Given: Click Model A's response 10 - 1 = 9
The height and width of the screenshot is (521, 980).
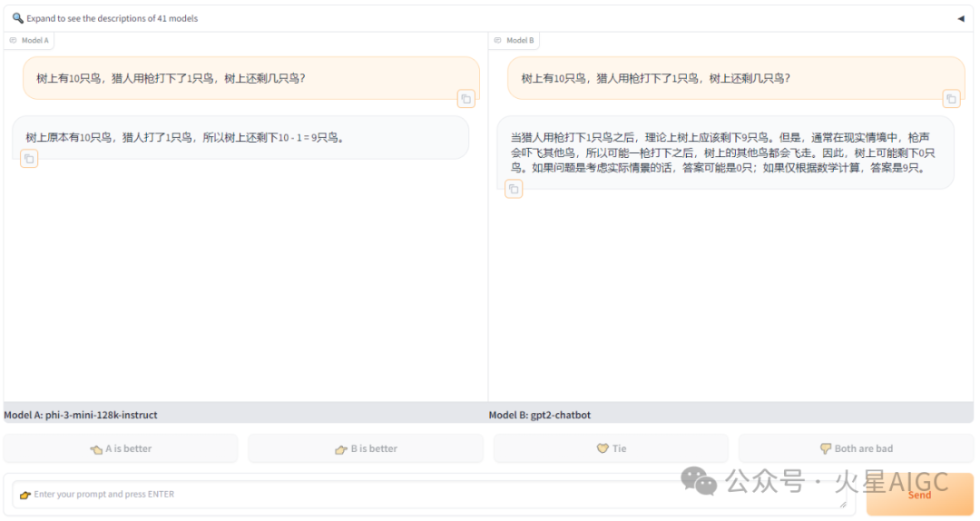Looking at the screenshot, I should pos(240,138).
